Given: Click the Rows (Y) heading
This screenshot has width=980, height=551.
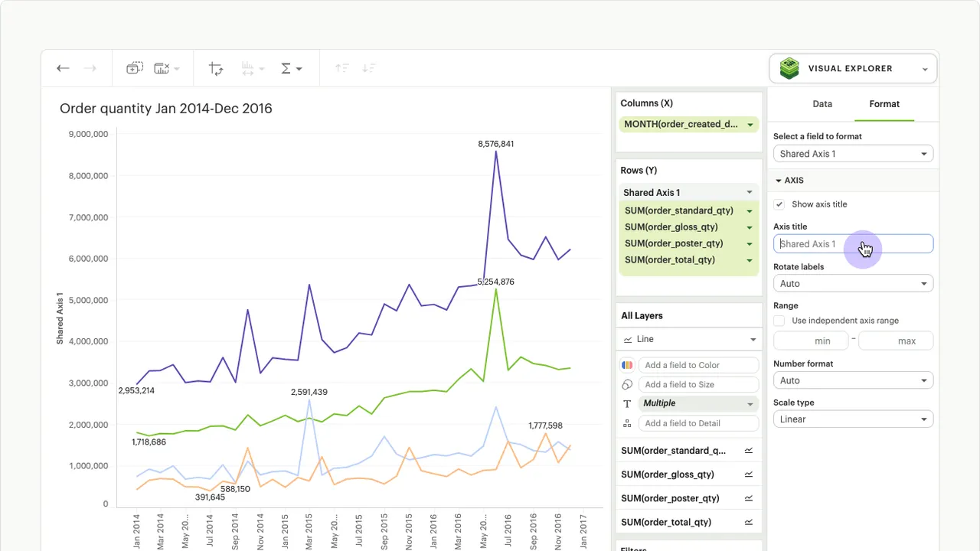Looking at the screenshot, I should tap(639, 171).
